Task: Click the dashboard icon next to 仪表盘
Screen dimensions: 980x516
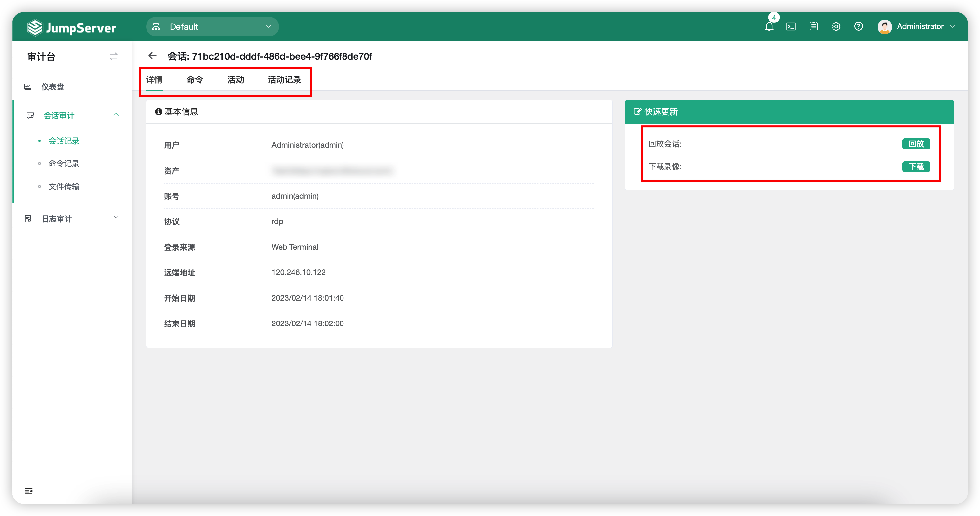Action: click(28, 87)
